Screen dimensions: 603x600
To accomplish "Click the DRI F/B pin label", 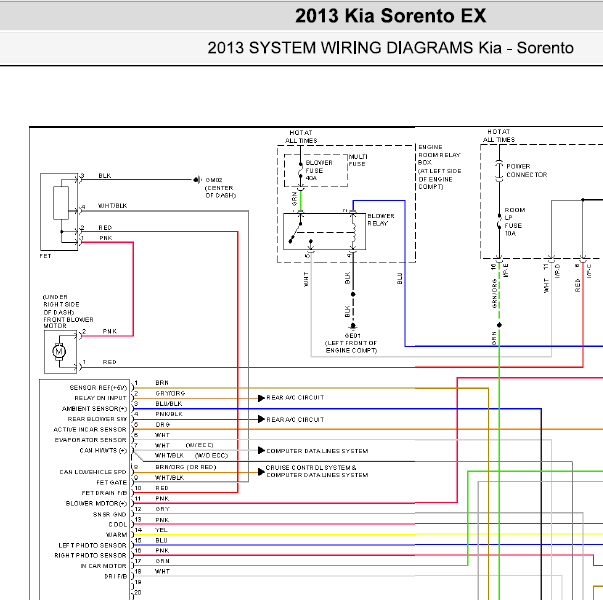I will coord(115,576).
